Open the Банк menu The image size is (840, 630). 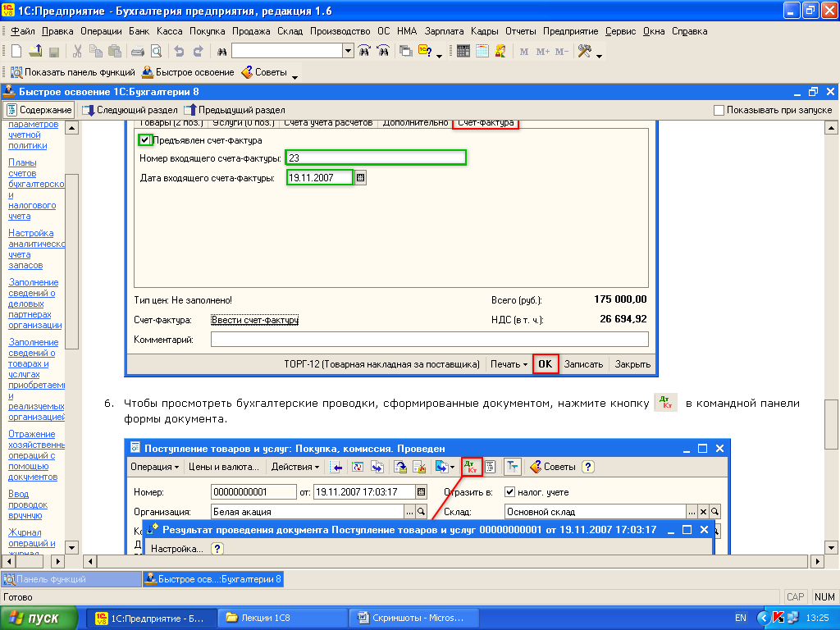(x=139, y=31)
